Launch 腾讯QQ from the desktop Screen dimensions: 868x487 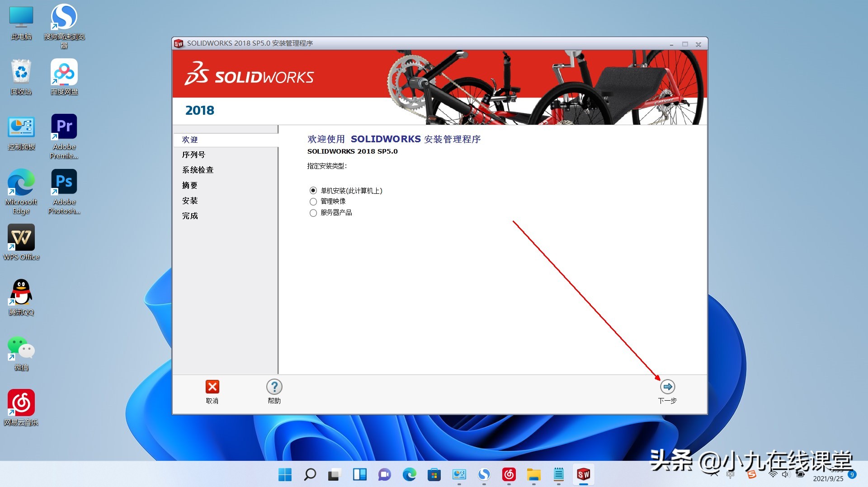(21, 292)
